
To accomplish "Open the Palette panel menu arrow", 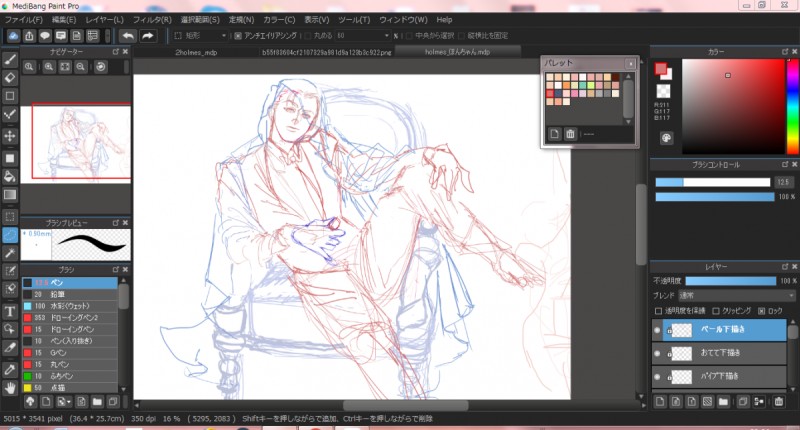I will tap(631, 63).
